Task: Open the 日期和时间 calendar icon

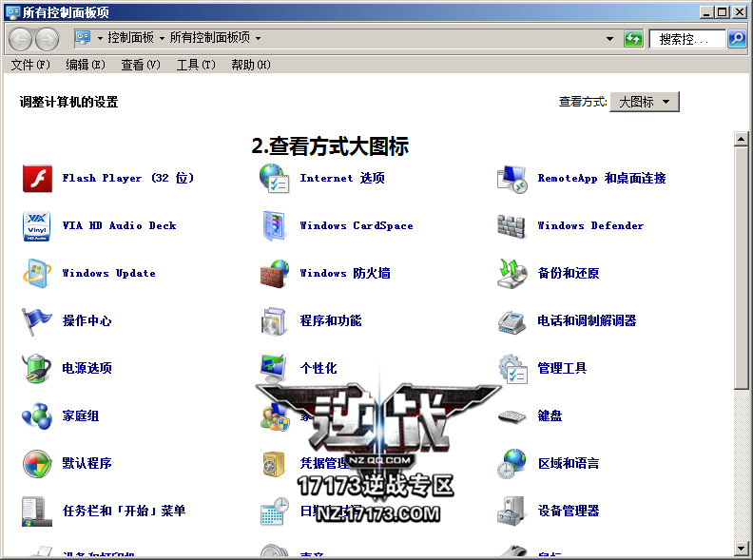Action: coord(274,511)
